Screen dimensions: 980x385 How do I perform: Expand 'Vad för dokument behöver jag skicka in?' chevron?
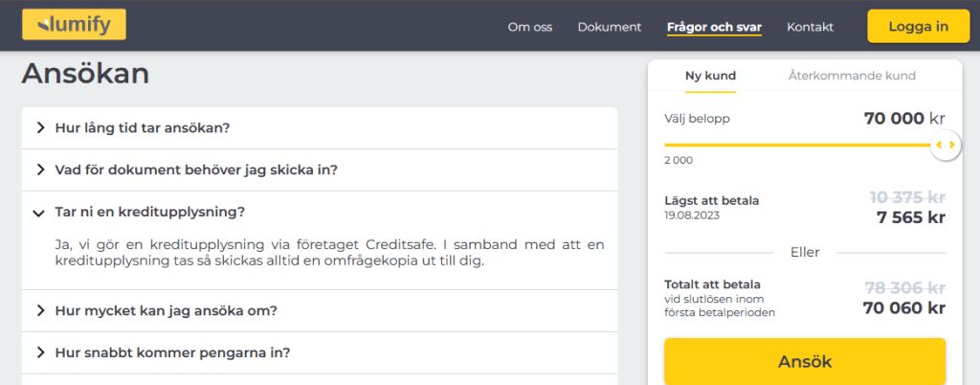[x=40, y=170]
